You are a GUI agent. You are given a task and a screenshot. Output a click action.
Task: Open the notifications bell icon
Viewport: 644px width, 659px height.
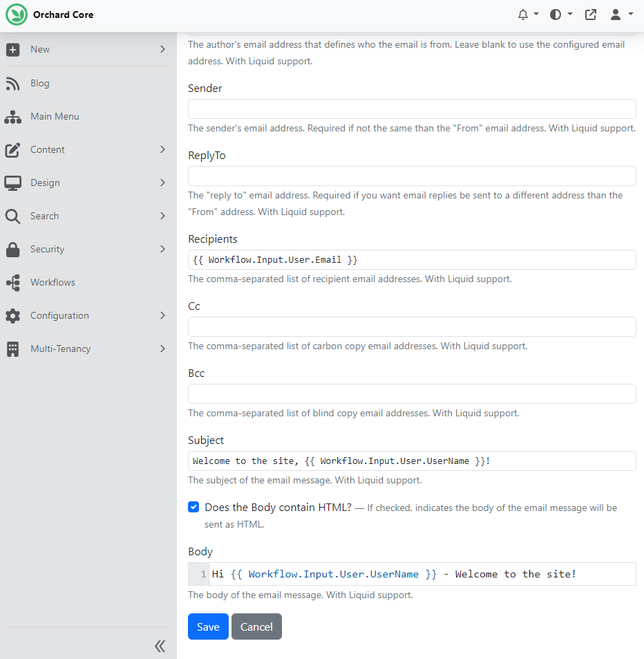pos(522,15)
